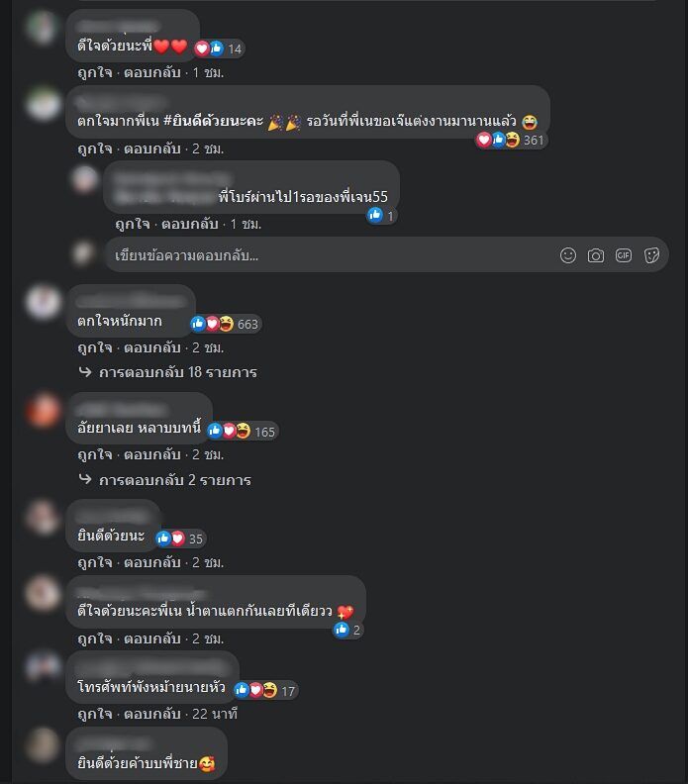
Task: Like the ดีใจด้วยนะคะพี่เน comment
Action: [95, 639]
